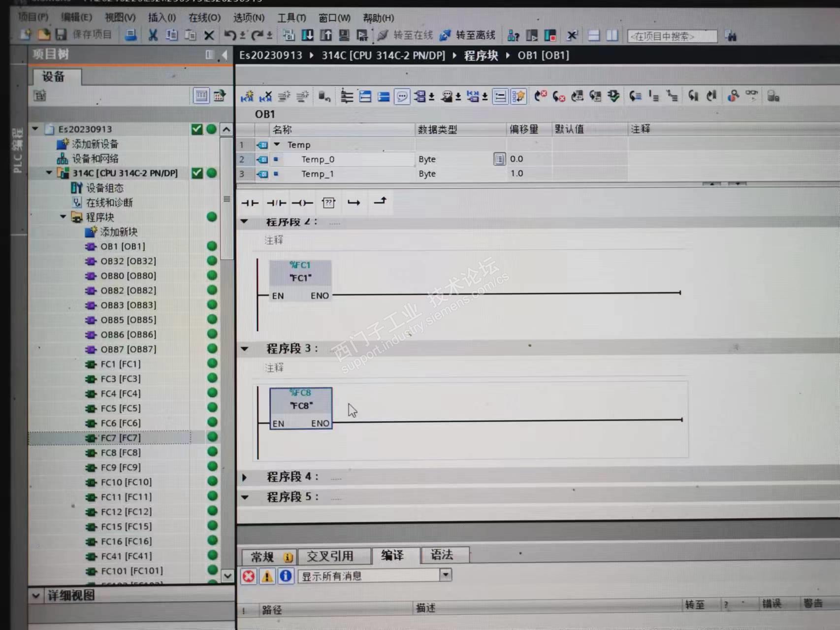Collapse 程序段 5 network

click(x=245, y=497)
